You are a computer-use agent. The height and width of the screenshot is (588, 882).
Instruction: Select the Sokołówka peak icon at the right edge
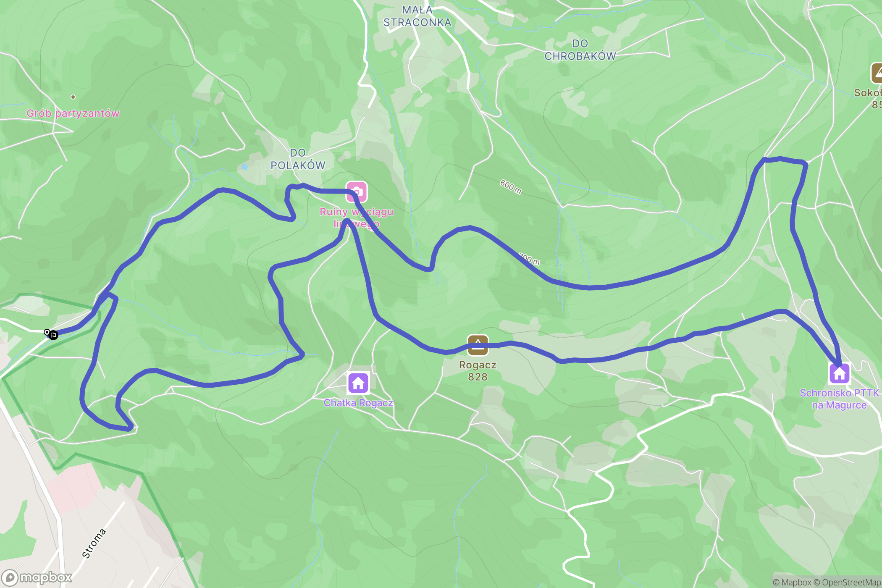pyautogui.click(x=877, y=73)
